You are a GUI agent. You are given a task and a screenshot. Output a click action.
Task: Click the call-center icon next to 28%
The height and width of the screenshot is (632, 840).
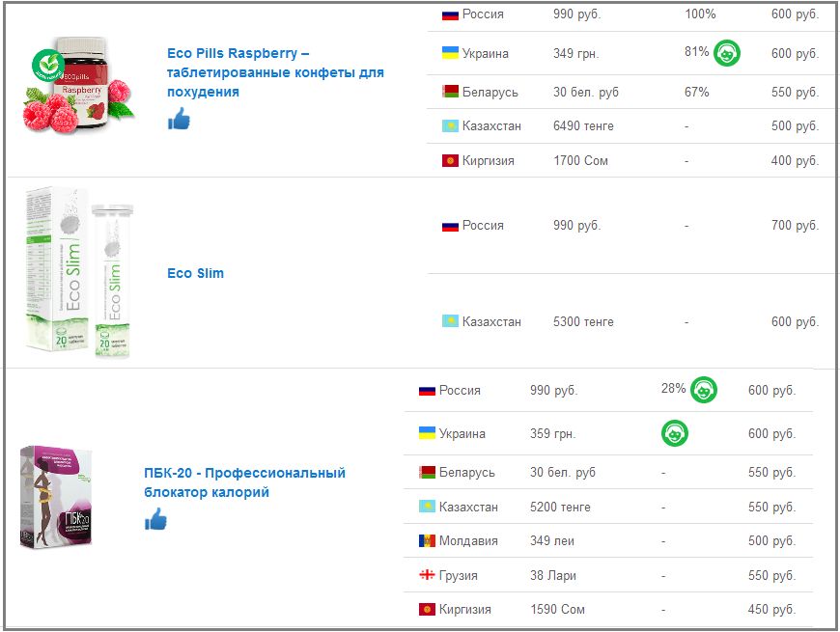coord(704,390)
